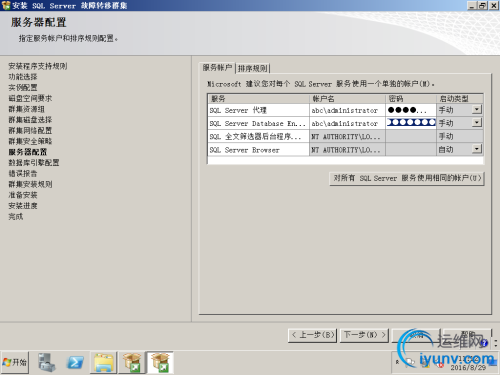Open Windows Explorer folder icon on taskbar
Image resolution: width=500 pixels, height=375 pixels.
point(104,362)
